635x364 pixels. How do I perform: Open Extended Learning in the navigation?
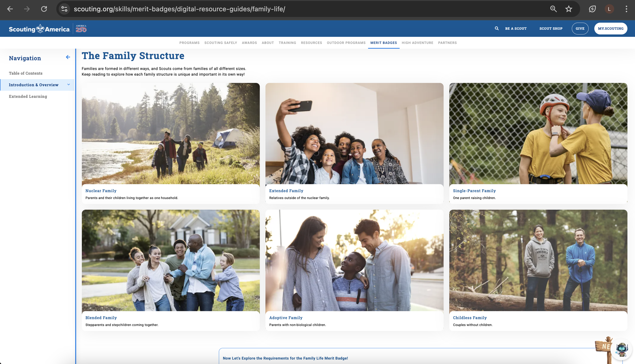[x=28, y=96]
